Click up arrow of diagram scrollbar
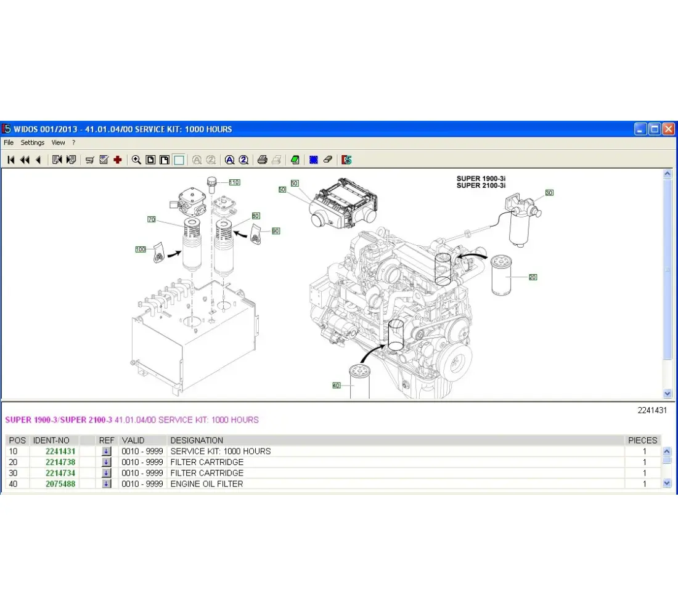 point(667,174)
